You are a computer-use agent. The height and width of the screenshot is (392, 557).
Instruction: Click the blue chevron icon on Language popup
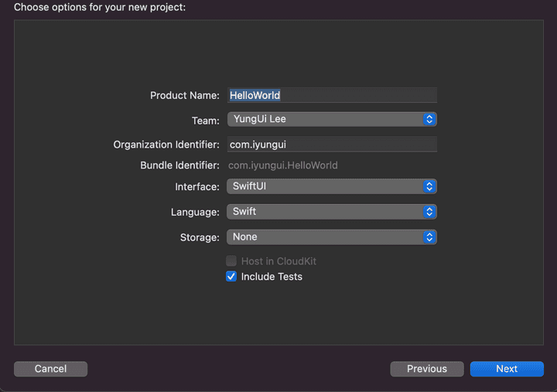[430, 212]
